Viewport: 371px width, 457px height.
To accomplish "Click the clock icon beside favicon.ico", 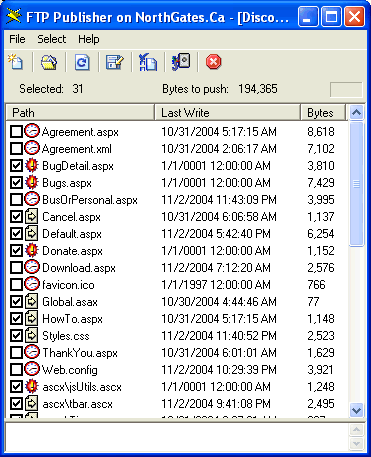I will click(32, 284).
